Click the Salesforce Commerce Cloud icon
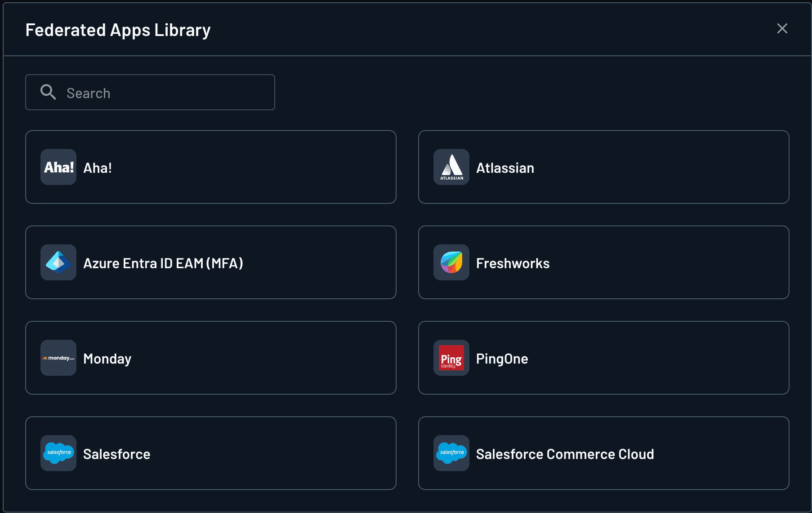 (451, 453)
